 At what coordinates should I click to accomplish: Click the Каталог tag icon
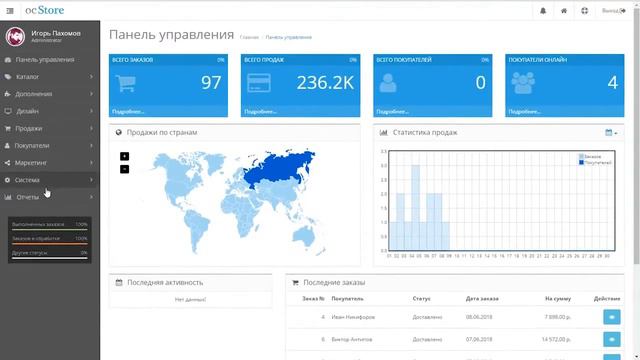click(x=8, y=77)
